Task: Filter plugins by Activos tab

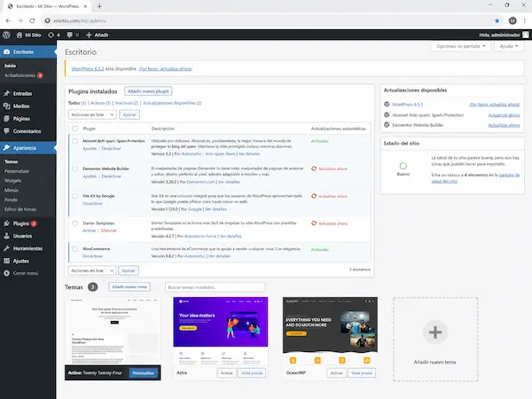Action: [100, 103]
